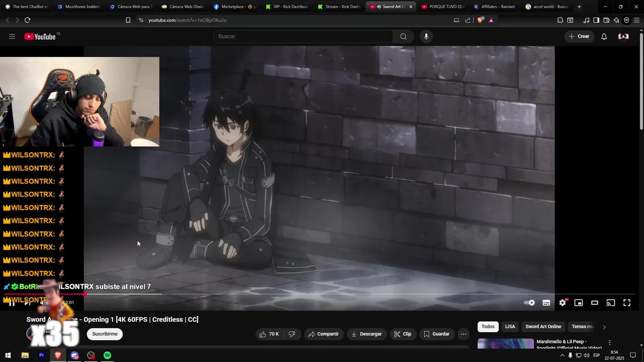Screen dimensions: 644x362
Task: Create a Clip of the video
Action: click(403, 334)
